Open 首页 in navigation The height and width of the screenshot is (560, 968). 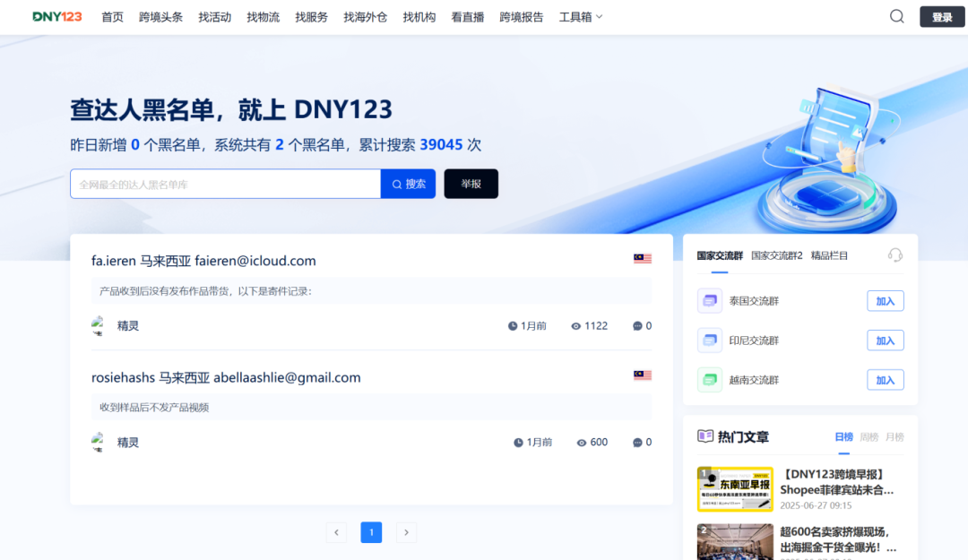[x=112, y=17]
